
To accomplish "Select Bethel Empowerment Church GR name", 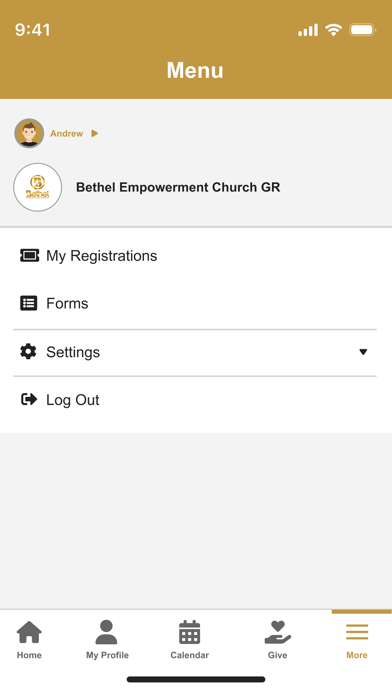I will point(178,187).
